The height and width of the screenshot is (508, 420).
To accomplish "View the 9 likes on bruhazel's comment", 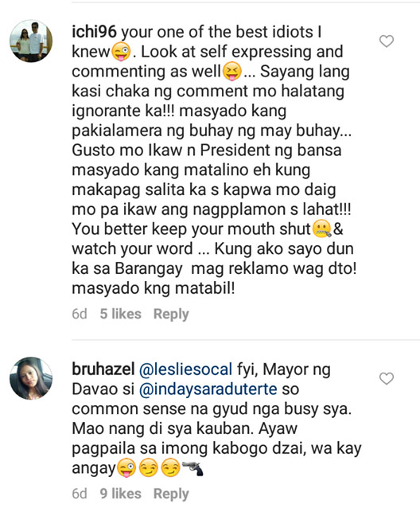I will pyautogui.click(x=120, y=494).
